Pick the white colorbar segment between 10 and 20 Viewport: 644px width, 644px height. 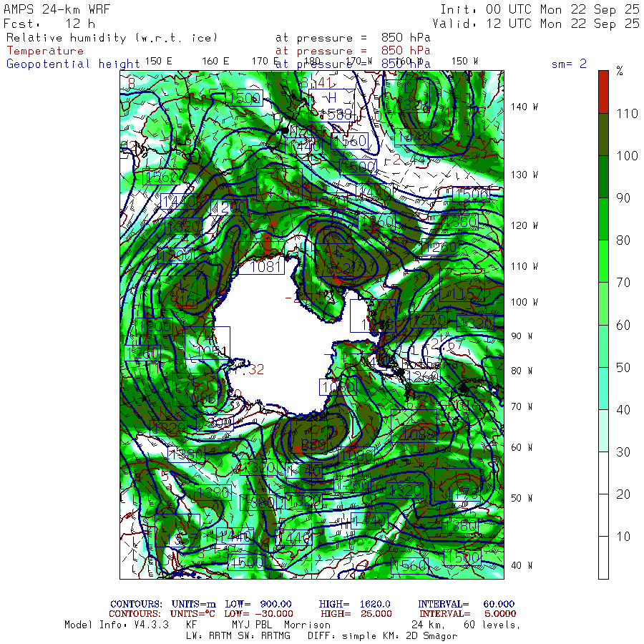coord(603,515)
